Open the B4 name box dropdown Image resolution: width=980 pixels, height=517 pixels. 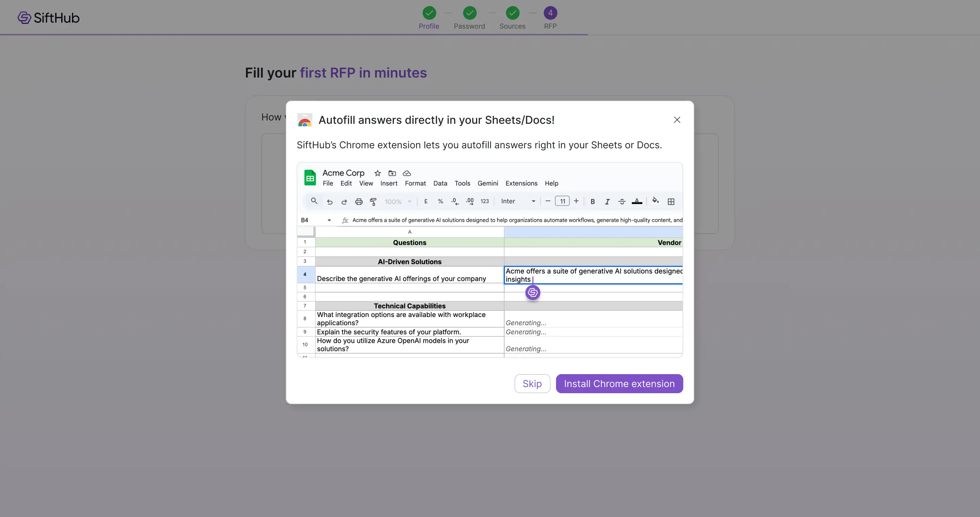[x=329, y=220]
